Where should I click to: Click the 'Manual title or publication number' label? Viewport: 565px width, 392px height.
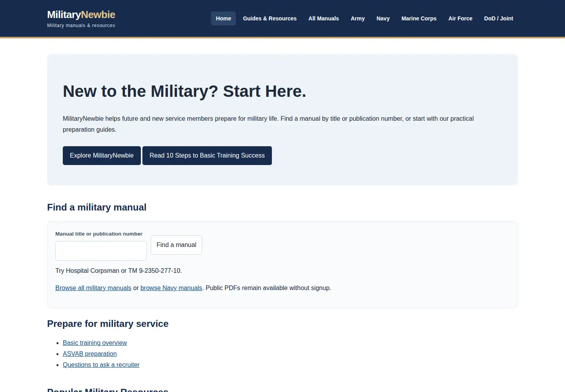point(99,234)
